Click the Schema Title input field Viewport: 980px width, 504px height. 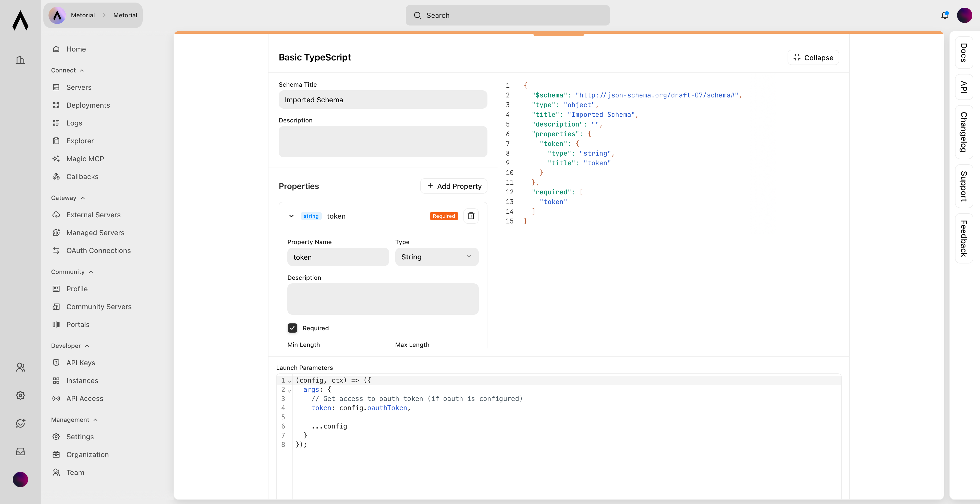(383, 99)
